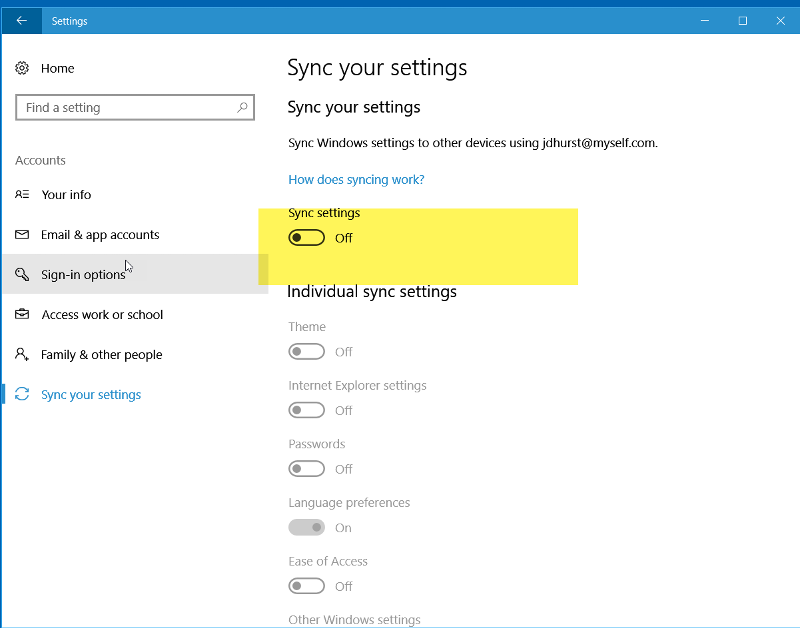Click the Sync your settings circular arrows icon
This screenshot has width=800, height=628.
pos(20,395)
